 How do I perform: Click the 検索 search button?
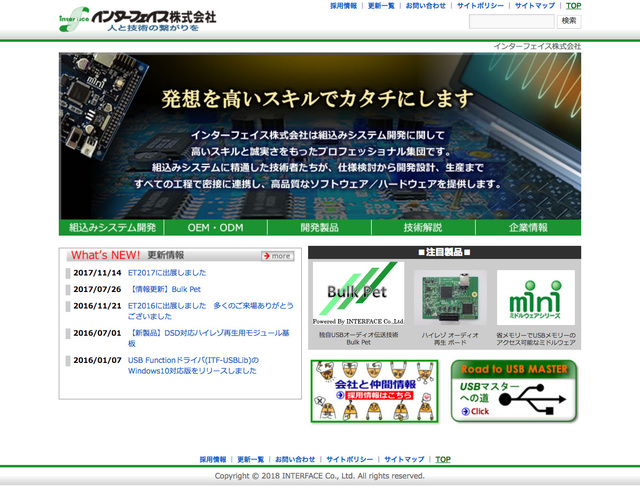[569, 21]
